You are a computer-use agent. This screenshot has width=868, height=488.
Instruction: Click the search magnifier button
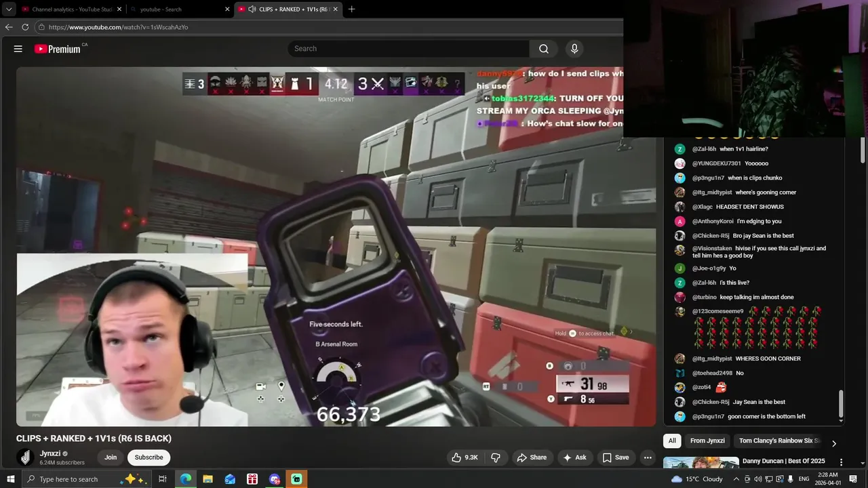(x=544, y=49)
